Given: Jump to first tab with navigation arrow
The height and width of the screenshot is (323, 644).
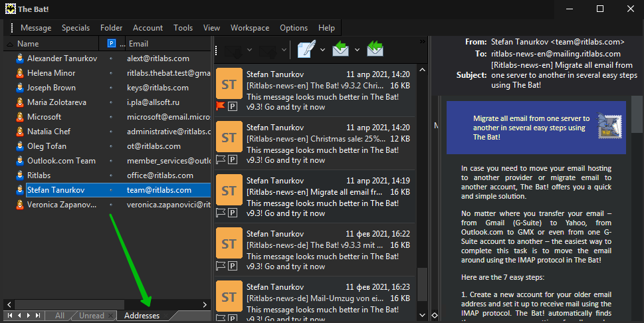Looking at the screenshot, I should pos(10,316).
